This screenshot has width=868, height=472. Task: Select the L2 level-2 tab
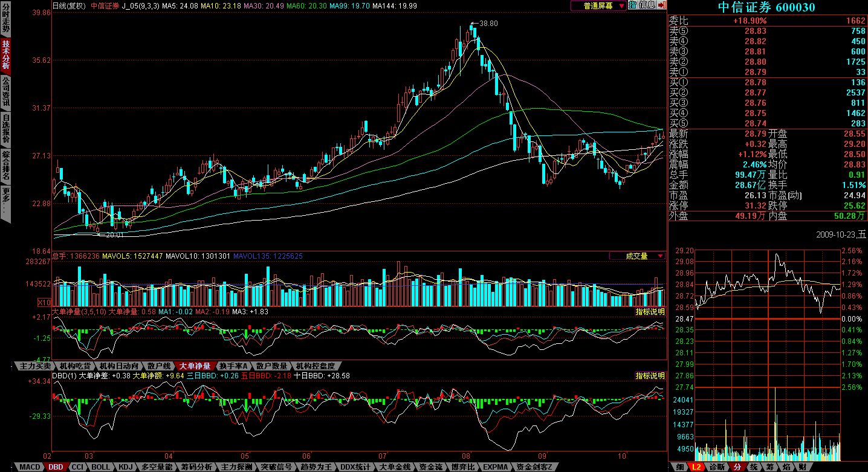pyautogui.click(x=697, y=467)
